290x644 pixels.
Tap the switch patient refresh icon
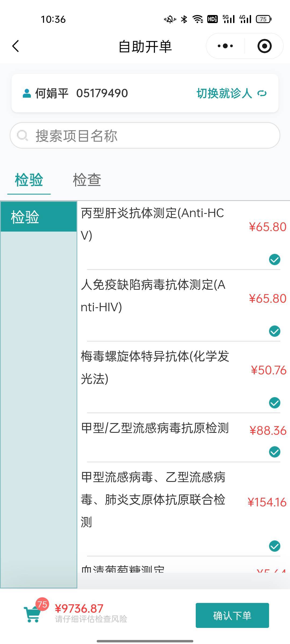[x=262, y=93]
